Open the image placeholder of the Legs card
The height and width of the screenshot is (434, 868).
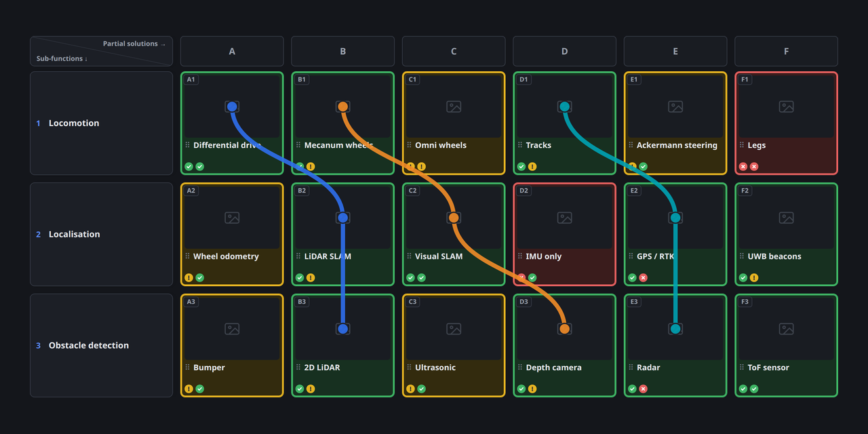click(786, 106)
